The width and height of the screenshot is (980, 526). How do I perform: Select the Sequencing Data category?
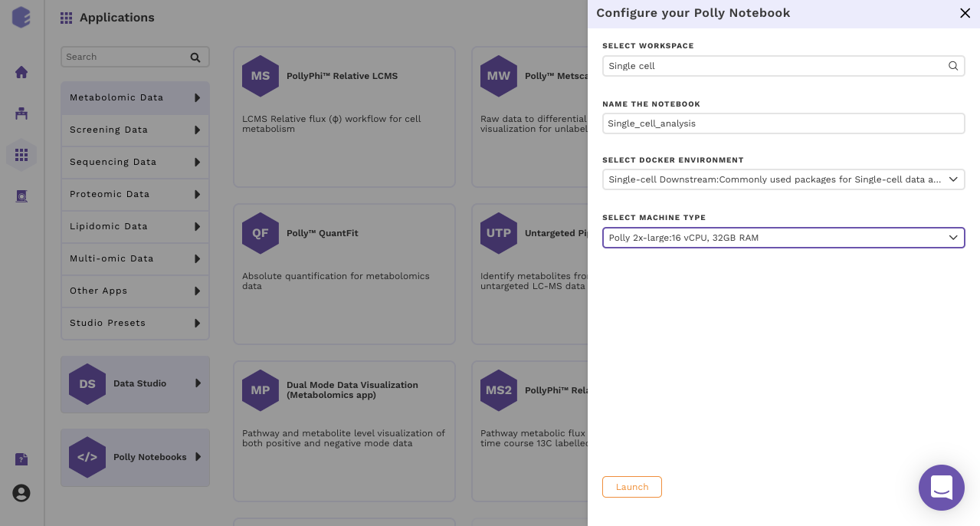coord(135,162)
